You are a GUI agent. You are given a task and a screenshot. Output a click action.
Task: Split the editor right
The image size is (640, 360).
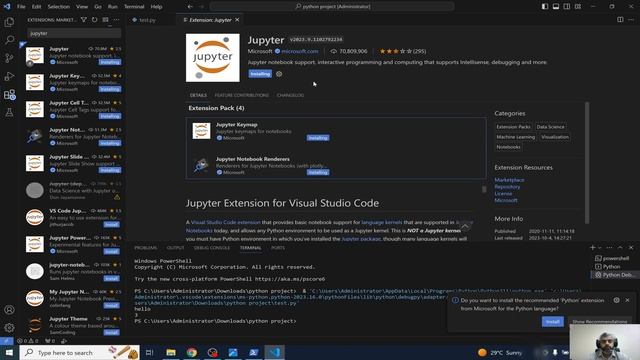tap(620, 20)
